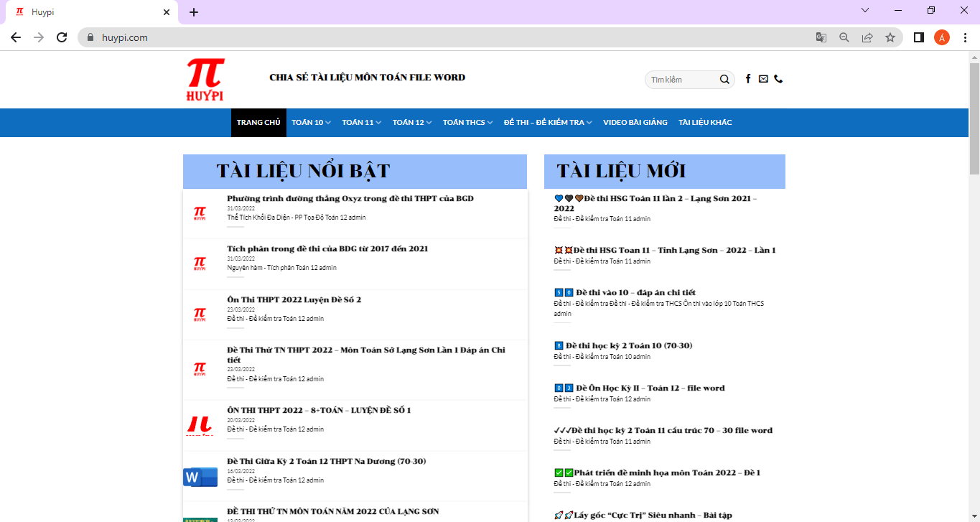
Task: Open Đề thi HSG Toan 11 Tỉnh Lạng Sơn Lần 1
Action: point(665,251)
